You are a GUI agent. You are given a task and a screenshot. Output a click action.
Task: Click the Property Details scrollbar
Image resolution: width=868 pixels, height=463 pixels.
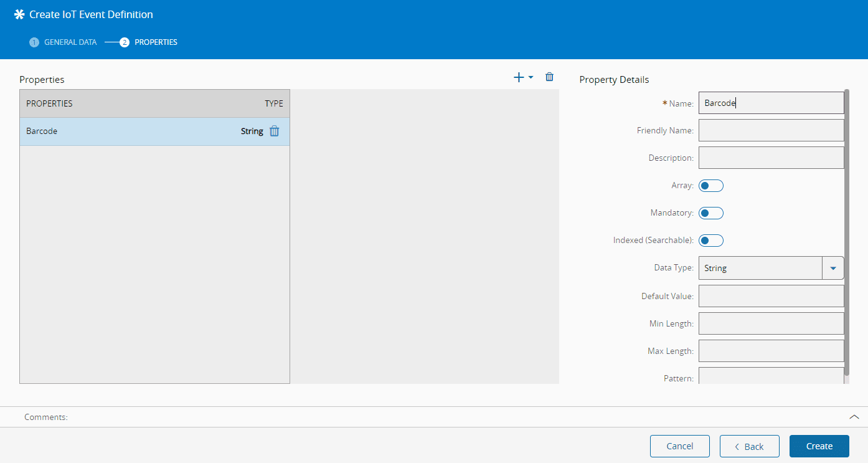[846, 231]
